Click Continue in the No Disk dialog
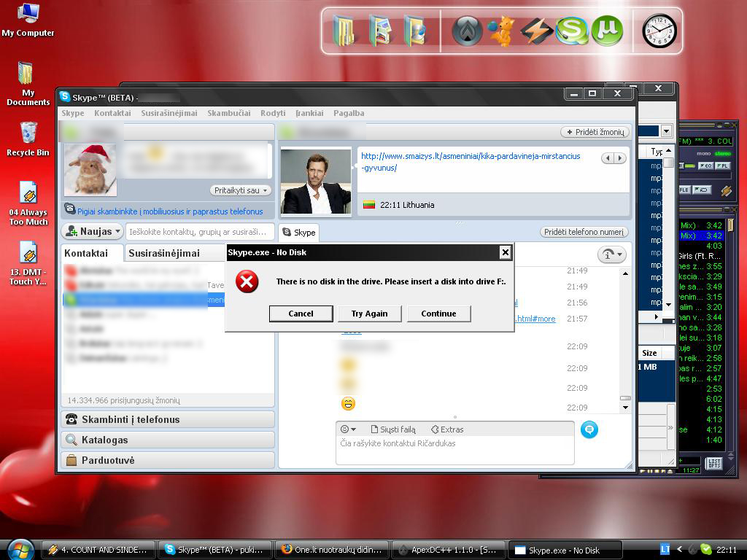The image size is (747, 560). [x=438, y=314]
